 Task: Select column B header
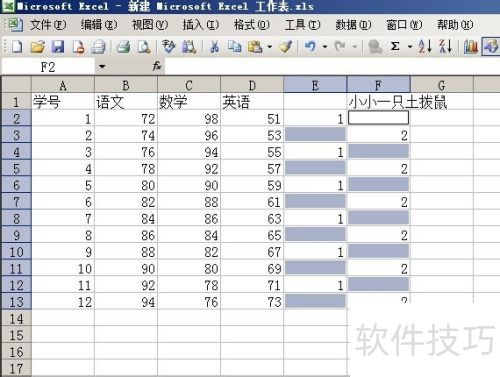126,85
